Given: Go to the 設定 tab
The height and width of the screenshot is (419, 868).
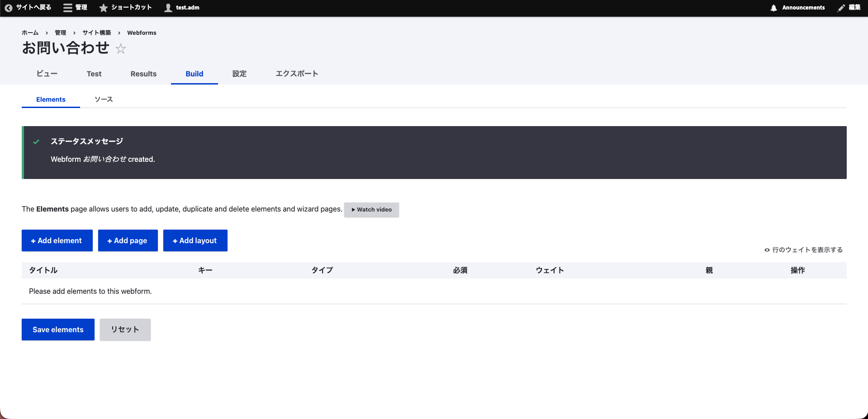Looking at the screenshot, I should 239,74.
